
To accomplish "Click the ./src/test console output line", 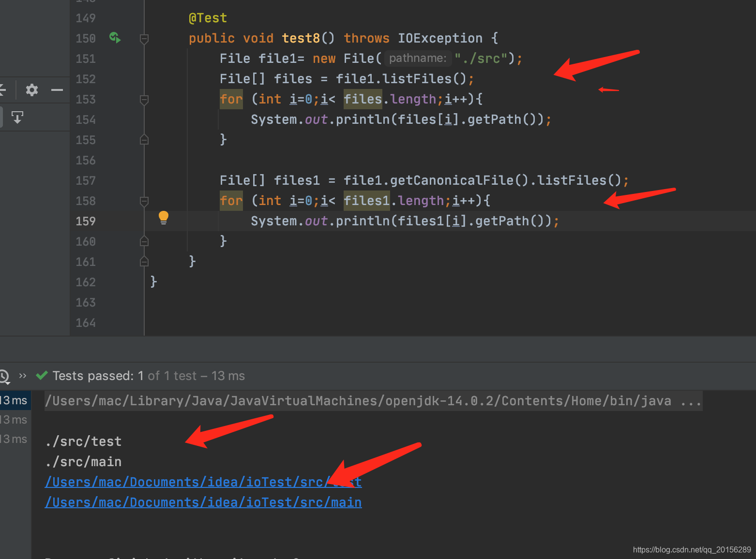I will [x=83, y=441].
